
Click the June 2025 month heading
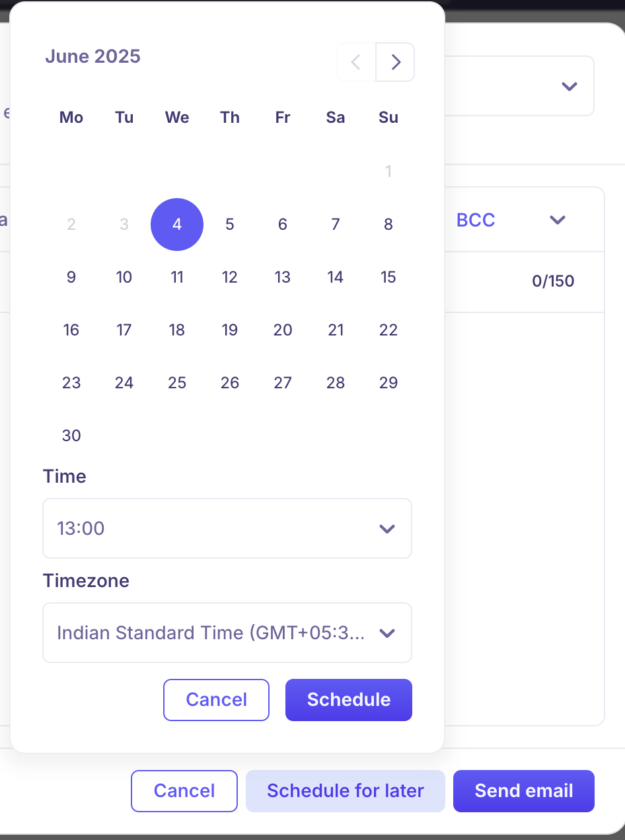tap(92, 56)
